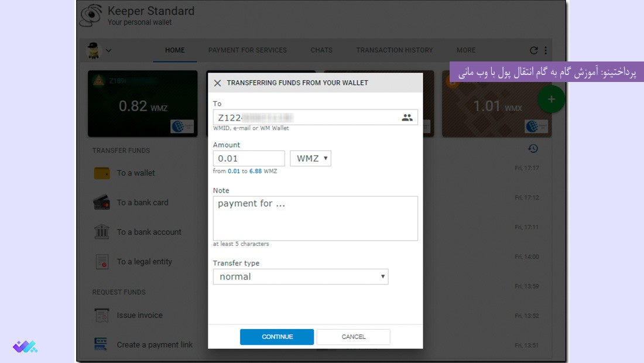This screenshot has height=363, width=644.
Task: Click transaction entry at Fri, 13:52
Action: click(526, 316)
